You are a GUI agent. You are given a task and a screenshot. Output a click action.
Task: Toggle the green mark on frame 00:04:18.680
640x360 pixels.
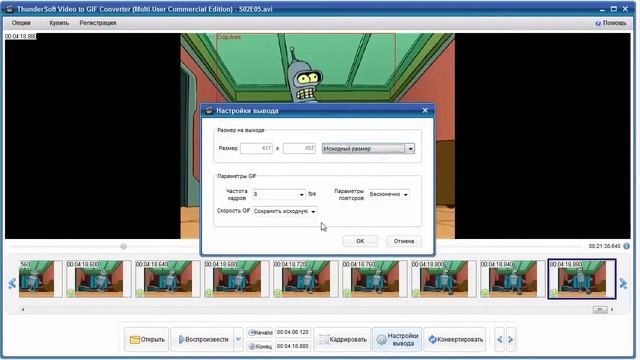click(209, 293)
